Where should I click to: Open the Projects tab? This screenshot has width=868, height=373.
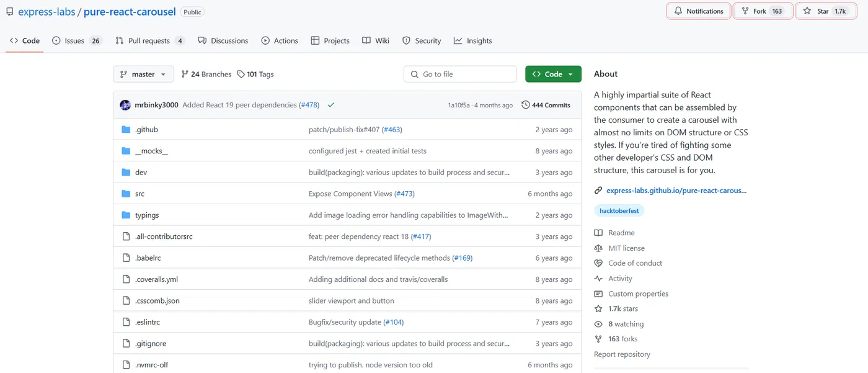coord(330,40)
